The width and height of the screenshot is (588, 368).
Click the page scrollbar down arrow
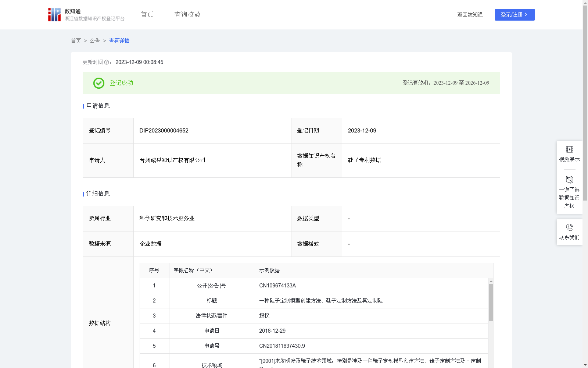click(585, 365)
